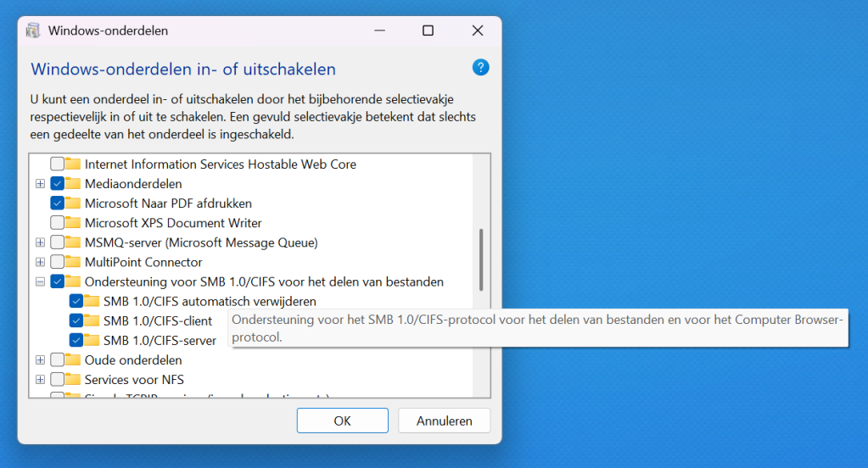Expand the Mediaonderdelen tree node

40,184
